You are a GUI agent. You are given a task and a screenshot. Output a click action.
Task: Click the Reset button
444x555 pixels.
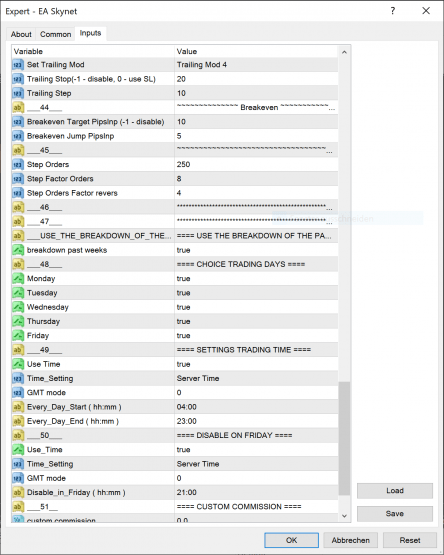click(x=410, y=540)
